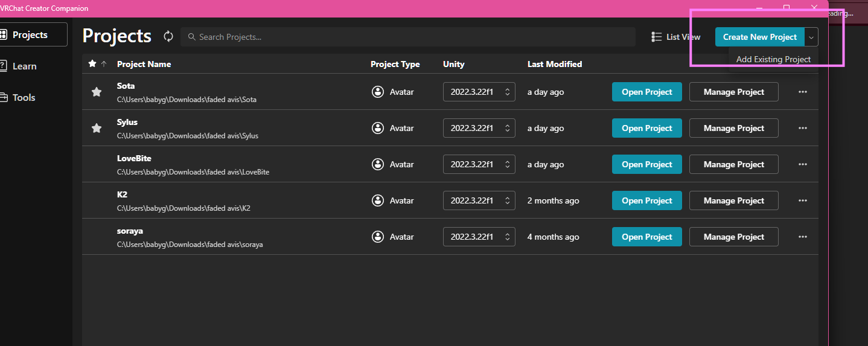The width and height of the screenshot is (868, 346).
Task: Open Unity version dropdown for soraya
Action: (x=479, y=237)
